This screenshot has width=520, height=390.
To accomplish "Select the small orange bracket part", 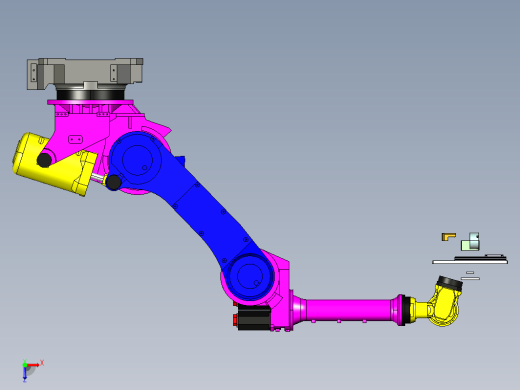I will point(449,237).
